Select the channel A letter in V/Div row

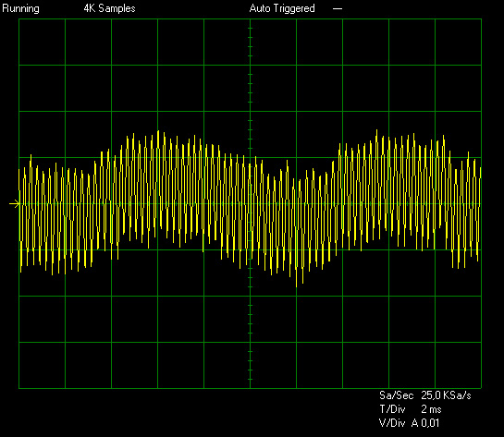pyautogui.click(x=415, y=423)
